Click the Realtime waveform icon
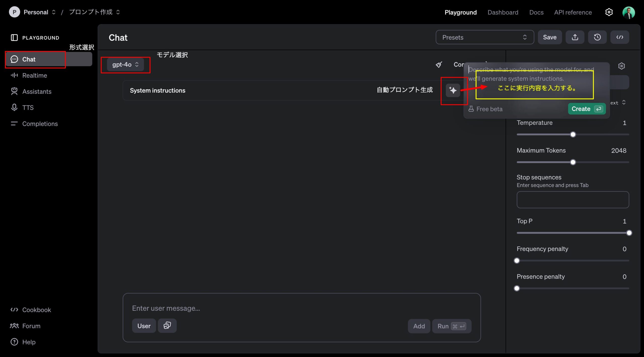 [14, 75]
